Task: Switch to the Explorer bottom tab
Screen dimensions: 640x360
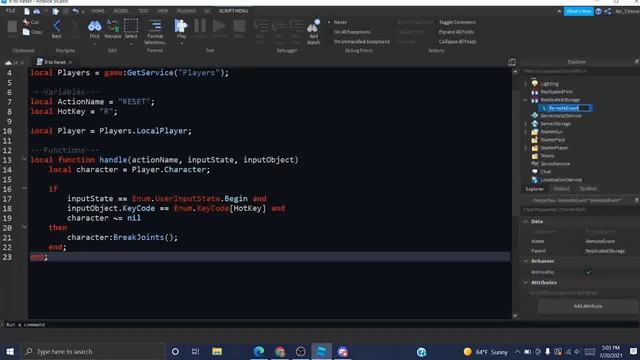Action: pyautogui.click(x=534, y=189)
